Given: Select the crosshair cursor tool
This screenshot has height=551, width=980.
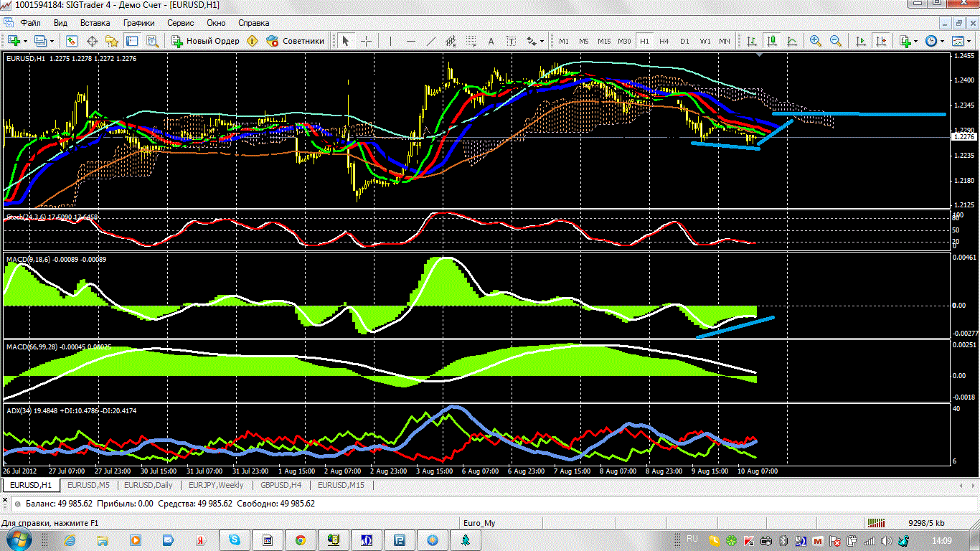Looking at the screenshot, I should point(366,41).
